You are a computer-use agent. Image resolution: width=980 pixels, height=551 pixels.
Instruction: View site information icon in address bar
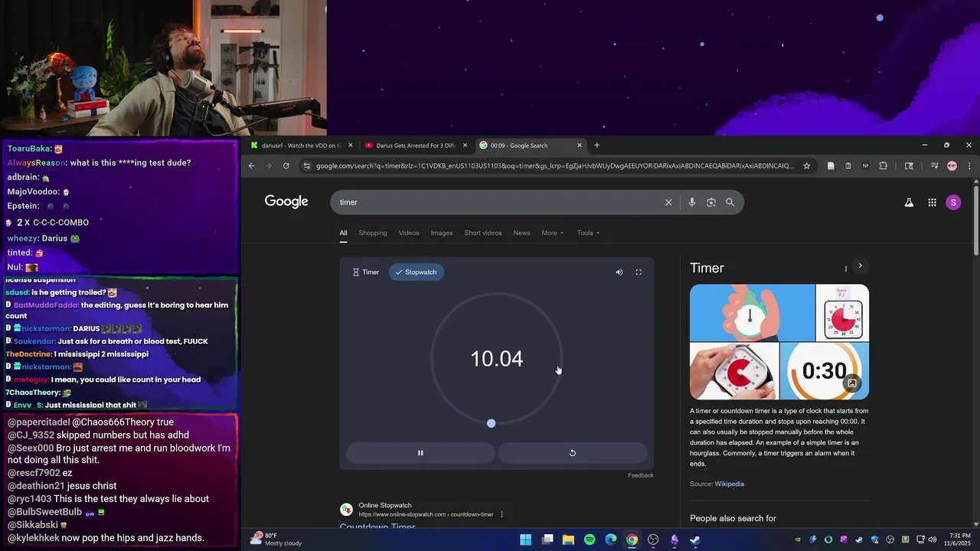coord(307,165)
